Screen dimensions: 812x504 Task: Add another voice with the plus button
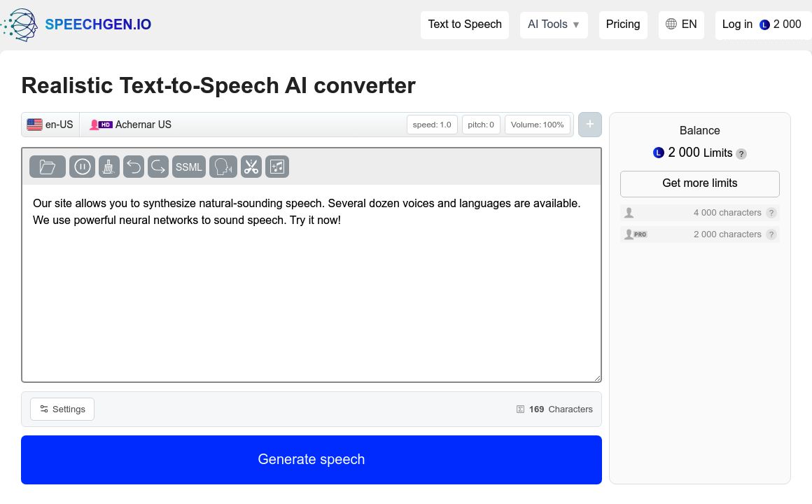[x=589, y=124]
